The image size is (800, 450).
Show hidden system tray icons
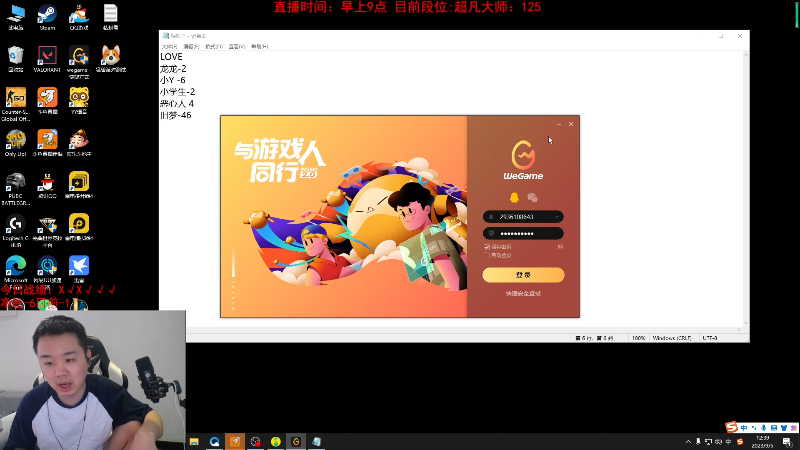(x=688, y=442)
